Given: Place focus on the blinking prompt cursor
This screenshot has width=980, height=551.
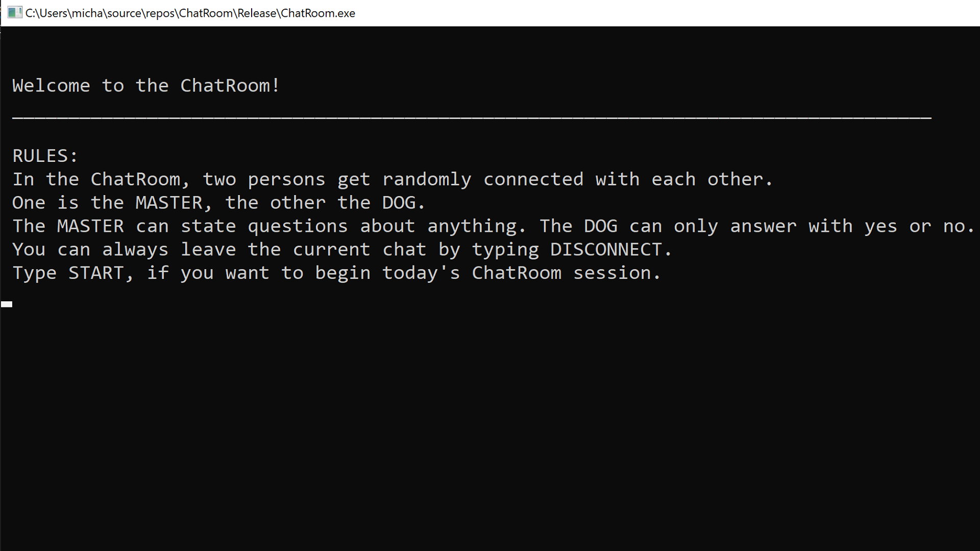Looking at the screenshot, I should (7, 304).
